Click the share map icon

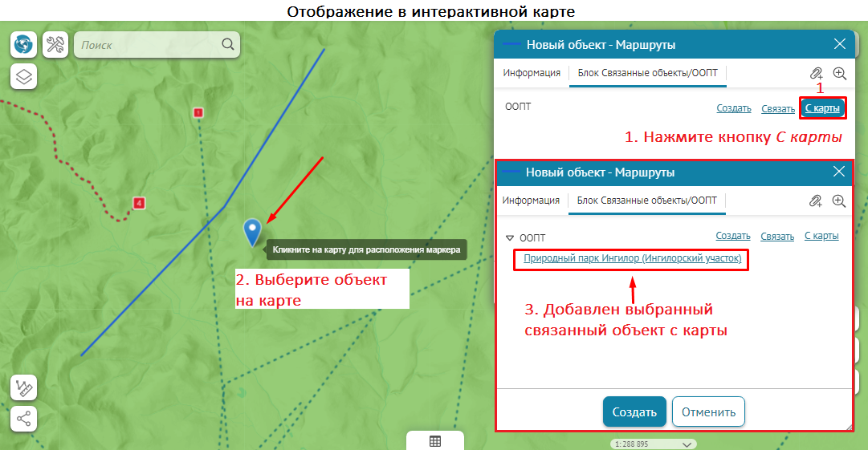[x=23, y=418]
